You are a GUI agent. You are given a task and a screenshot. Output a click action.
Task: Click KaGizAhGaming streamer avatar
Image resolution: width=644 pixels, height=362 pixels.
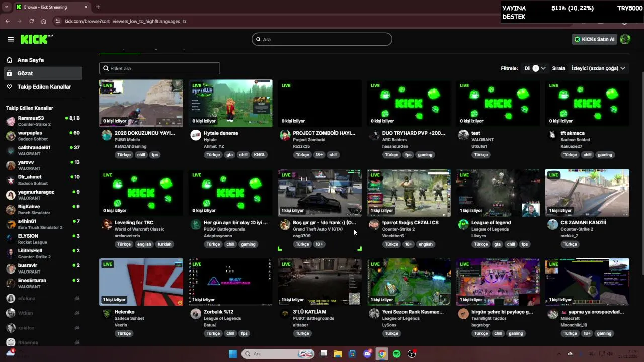click(x=107, y=135)
